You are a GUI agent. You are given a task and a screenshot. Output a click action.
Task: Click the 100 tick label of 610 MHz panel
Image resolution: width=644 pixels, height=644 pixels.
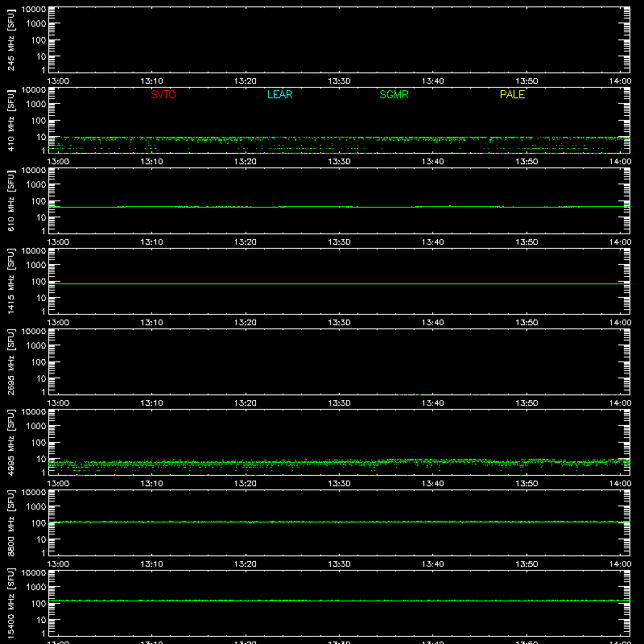tap(39, 201)
